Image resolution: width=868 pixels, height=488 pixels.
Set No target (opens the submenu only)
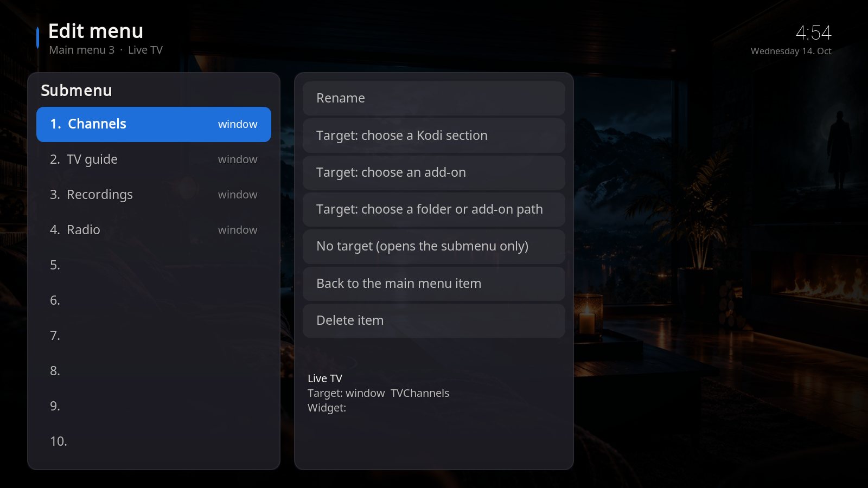click(434, 246)
